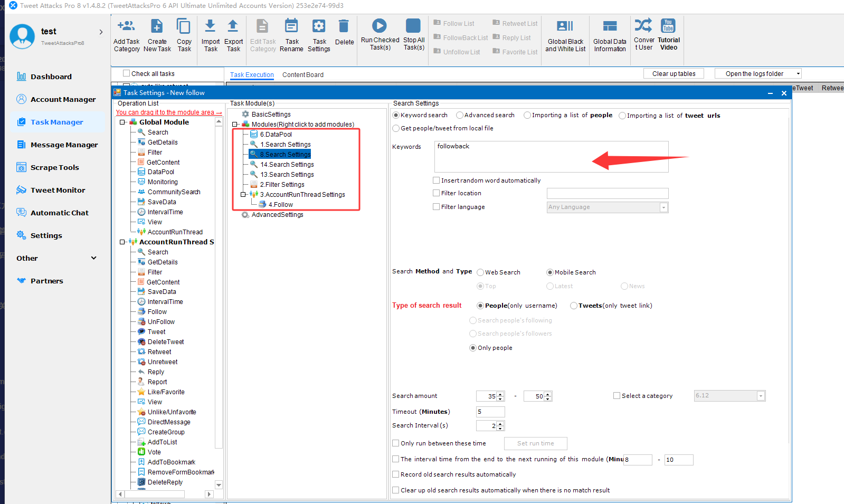Click the Clear up tables button
This screenshot has height=504, width=844.
(x=674, y=74)
